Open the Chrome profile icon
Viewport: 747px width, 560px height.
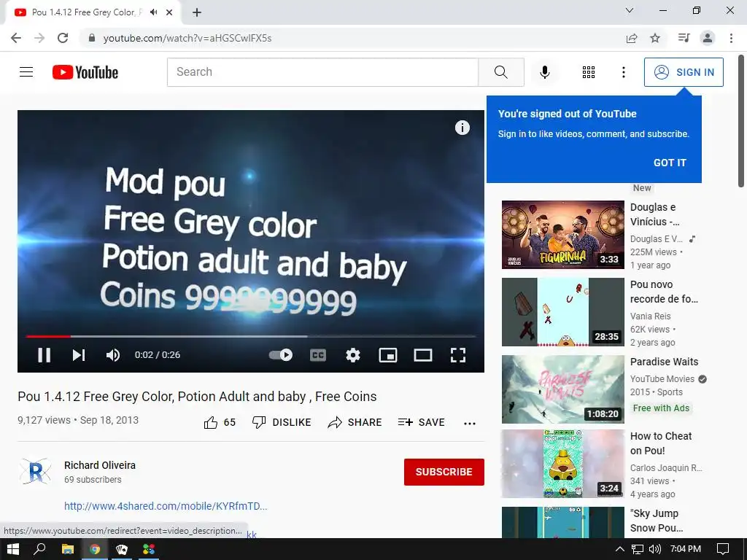pos(708,38)
